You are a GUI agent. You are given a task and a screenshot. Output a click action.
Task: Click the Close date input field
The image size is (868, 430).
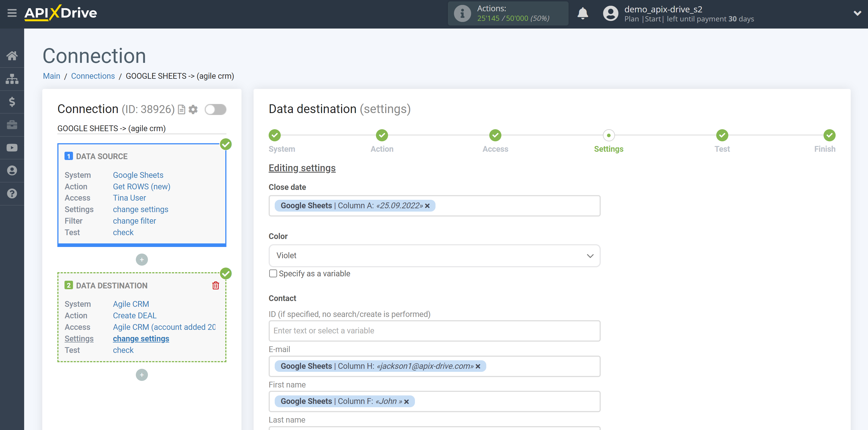pyautogui.click(x=434, y=206)
